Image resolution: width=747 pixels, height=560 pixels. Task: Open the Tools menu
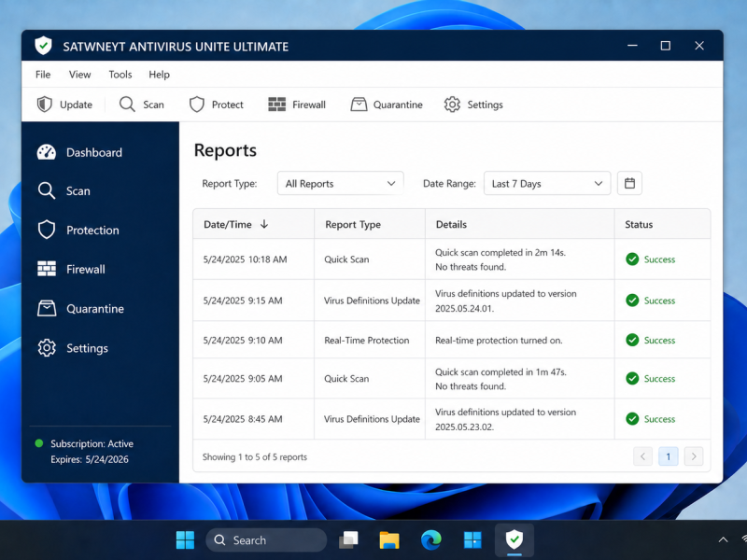(120, 75)
